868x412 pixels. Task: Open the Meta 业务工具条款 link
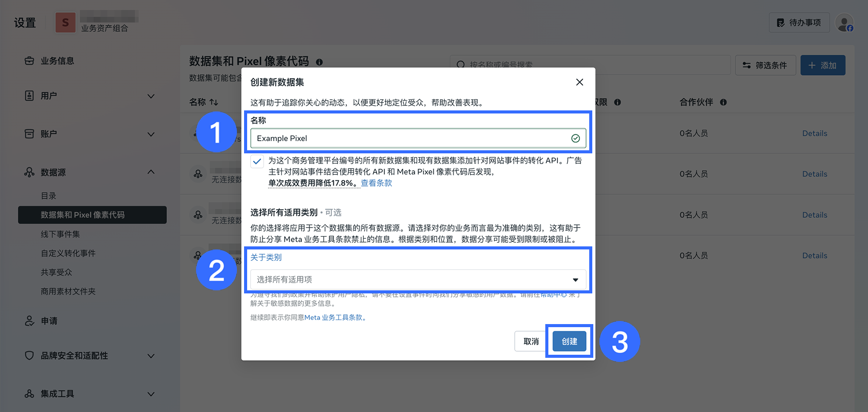tap(333, 317)
